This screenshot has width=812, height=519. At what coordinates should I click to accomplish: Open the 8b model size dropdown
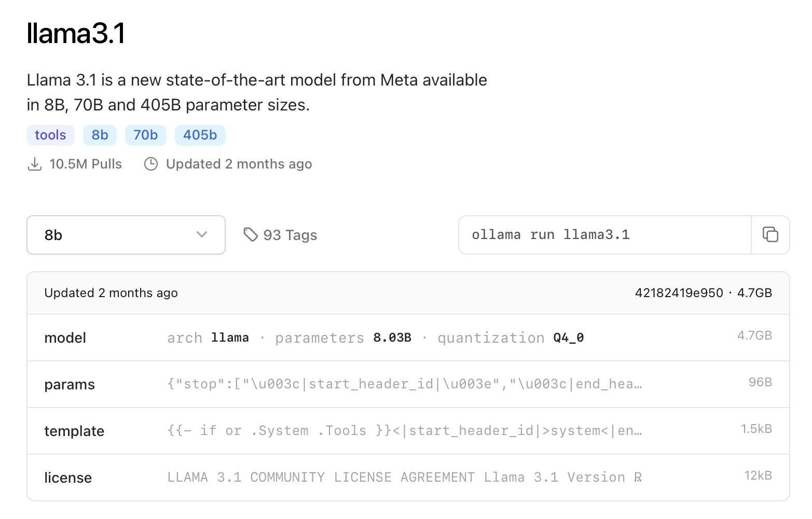[126, 235]
